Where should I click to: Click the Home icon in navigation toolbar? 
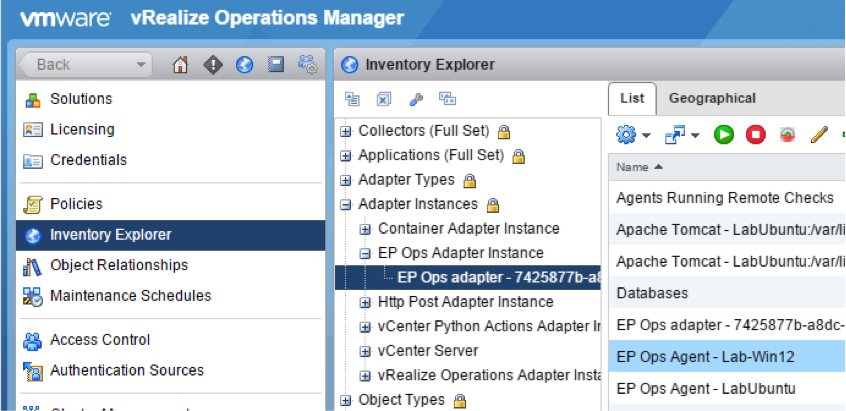pyautogui.click(x=181, y=65)
